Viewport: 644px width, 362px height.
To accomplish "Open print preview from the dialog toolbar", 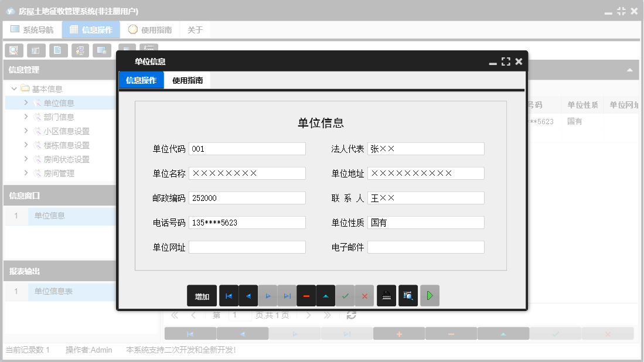I will tap(408, 296).
